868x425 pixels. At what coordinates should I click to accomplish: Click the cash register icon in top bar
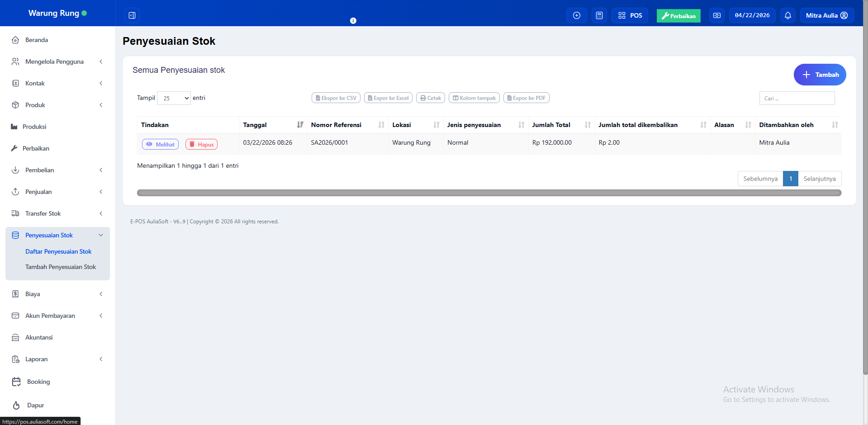click(x=716, y=15)
